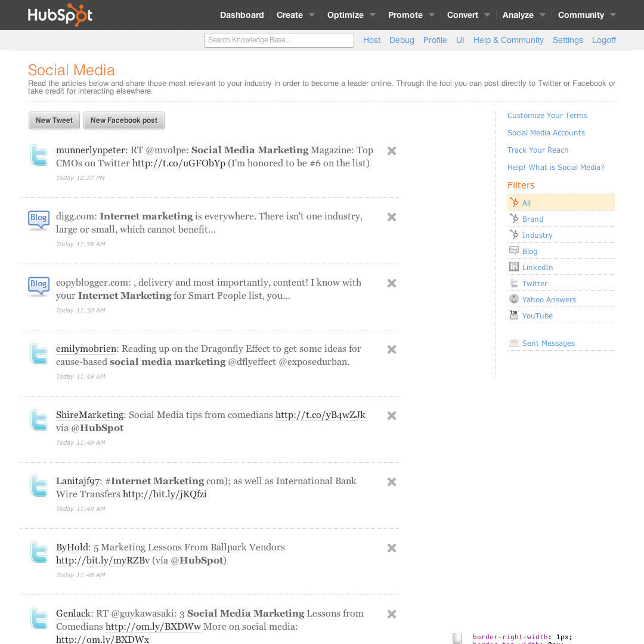Image resolution: width=644 pixels, height=644 pixels.
Task: Expand the Create menu arrow
Action: (312, 15)
